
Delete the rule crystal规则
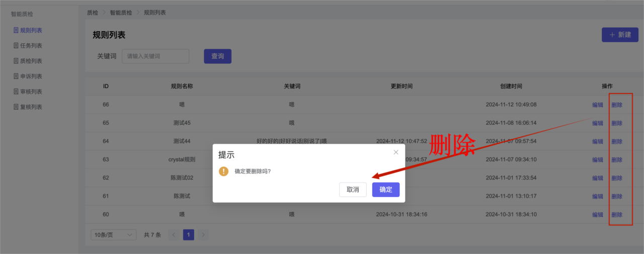[x=617, y=160]
